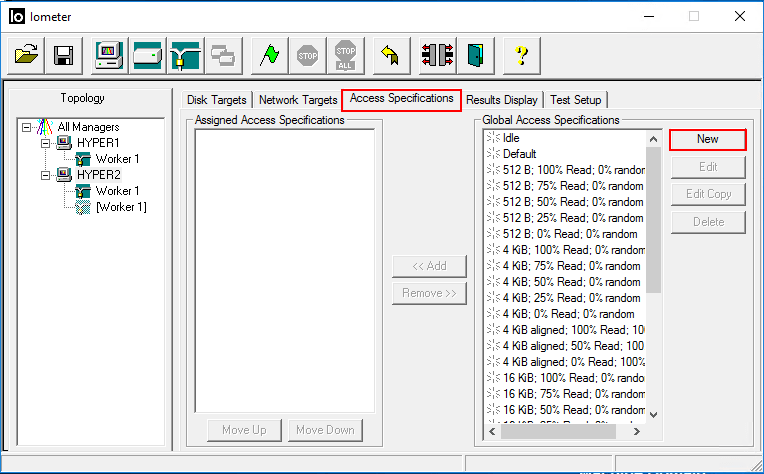Click the Reset Workers toolbar icon
The image size is (764, 474).
391,56
